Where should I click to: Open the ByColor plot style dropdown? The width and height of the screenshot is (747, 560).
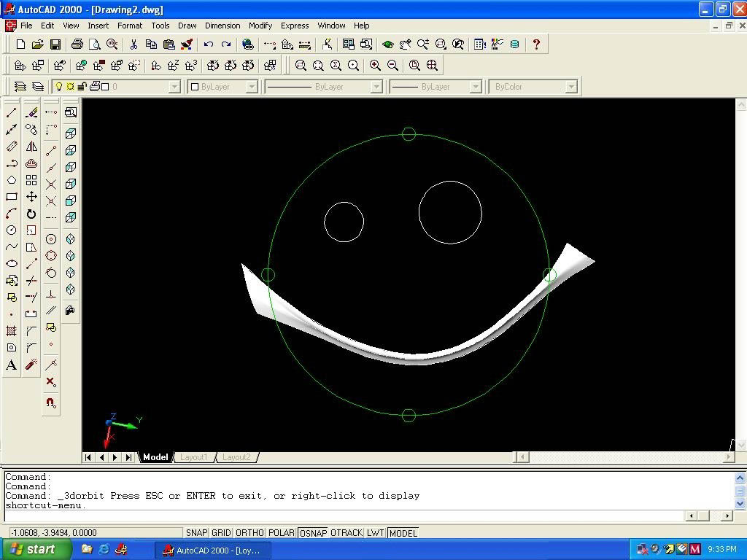pos(571,87)
